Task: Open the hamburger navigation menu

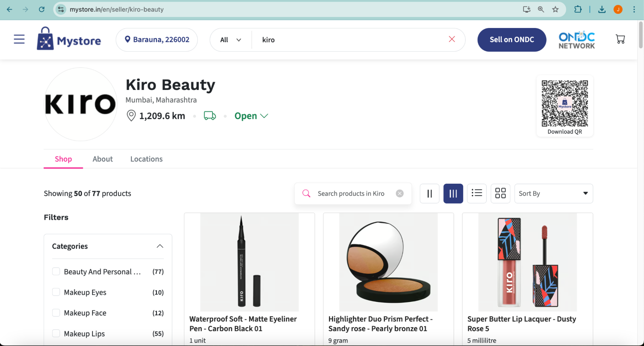Action: pos(19,39)
